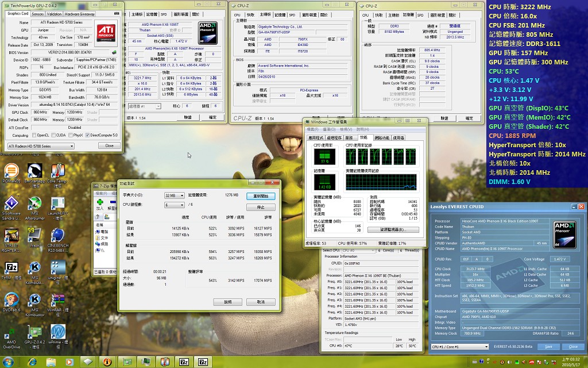The width and height of the screenshot is (588, 368).
Task: Click the Close button in EVEREST CPUID
Action: [573, 347]
